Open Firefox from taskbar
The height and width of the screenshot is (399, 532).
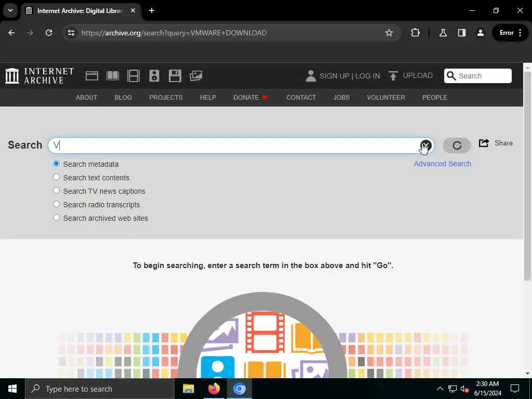[214, 389]
